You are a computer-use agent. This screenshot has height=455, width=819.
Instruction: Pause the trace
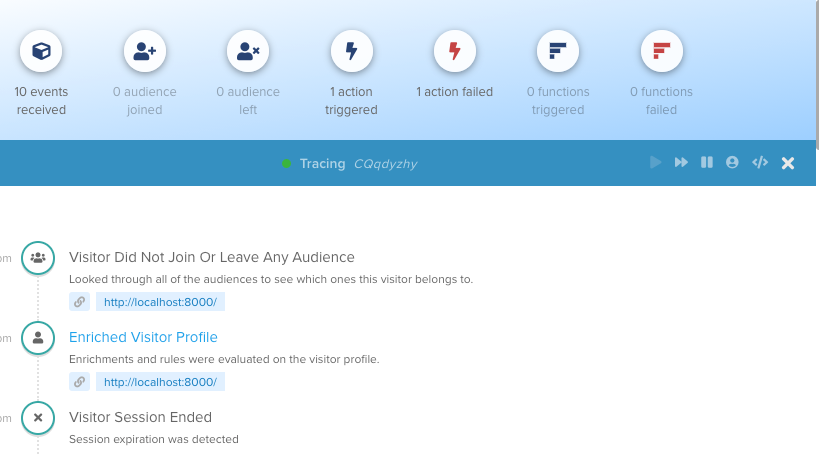[x=707, y=162]
